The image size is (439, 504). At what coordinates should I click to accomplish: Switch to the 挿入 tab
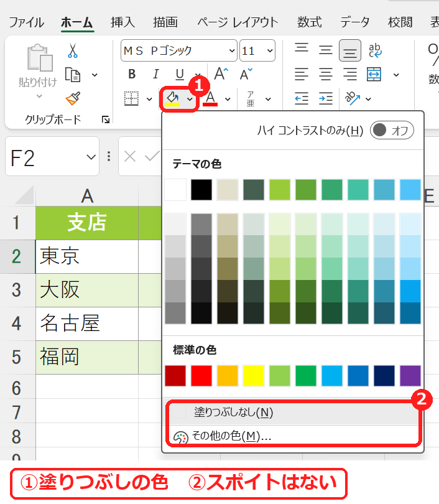click(x=122, y=22)
